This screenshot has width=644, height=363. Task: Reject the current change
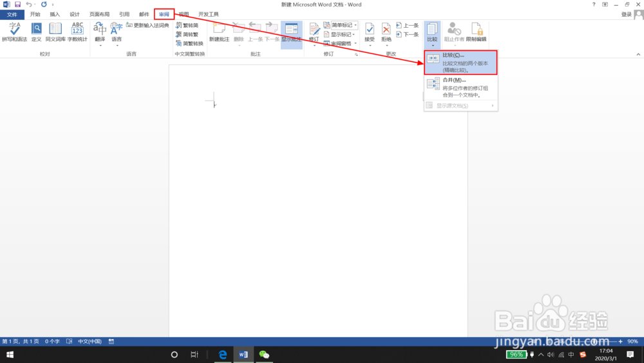pyautogui.click(x=386, y=32)
